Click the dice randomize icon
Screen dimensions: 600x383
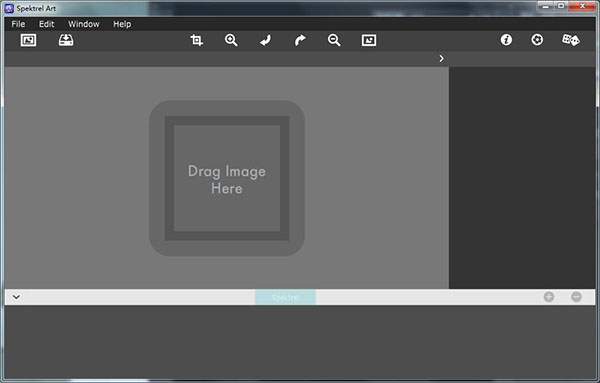pos(571,40)
